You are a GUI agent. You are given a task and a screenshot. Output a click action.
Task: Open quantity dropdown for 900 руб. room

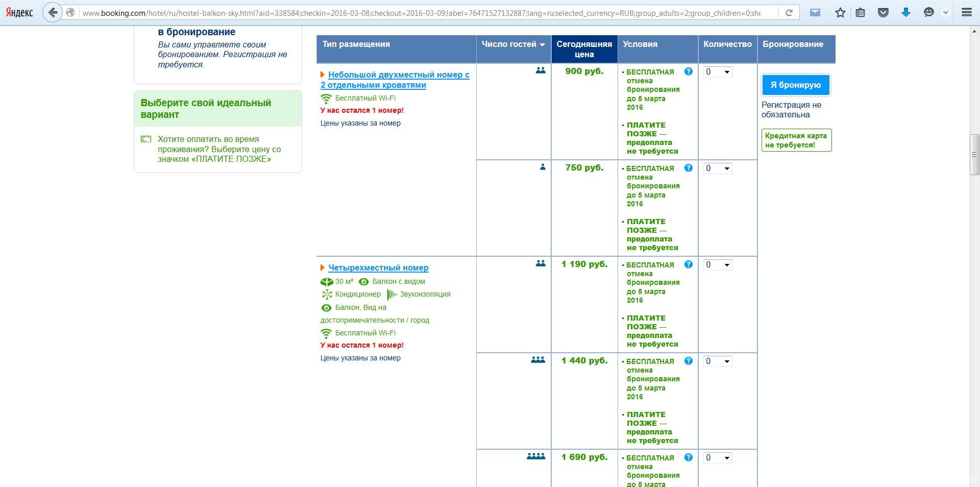click(718, 72)
